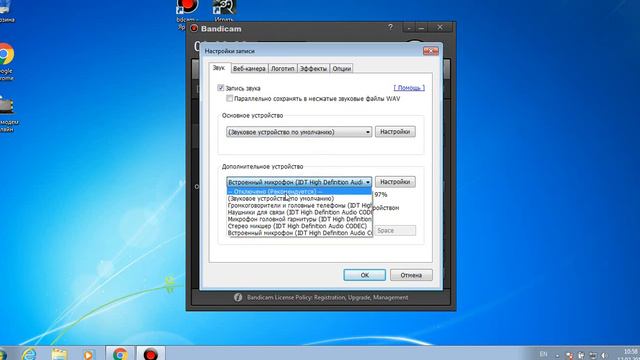This screenshot has width=640, height=360.
Task: Confirm settings with OK button
Action: coord(364,275)
